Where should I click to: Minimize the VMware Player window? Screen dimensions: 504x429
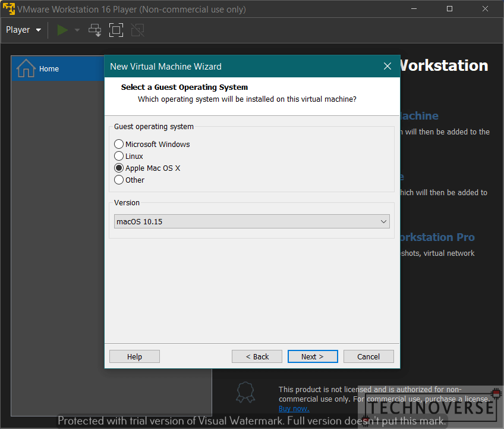tap(414, 9)
